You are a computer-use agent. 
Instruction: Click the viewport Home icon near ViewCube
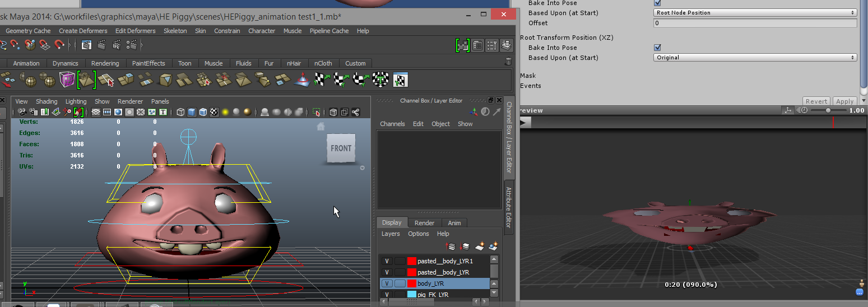coord(321,127)
